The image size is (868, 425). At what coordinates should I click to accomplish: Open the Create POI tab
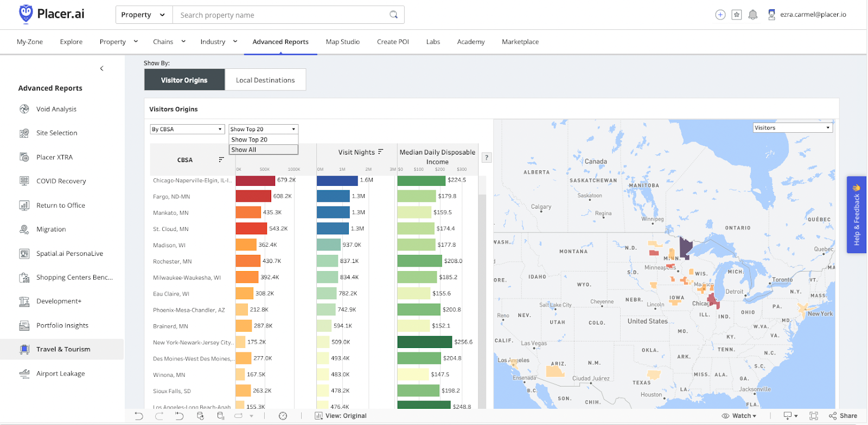393,42
